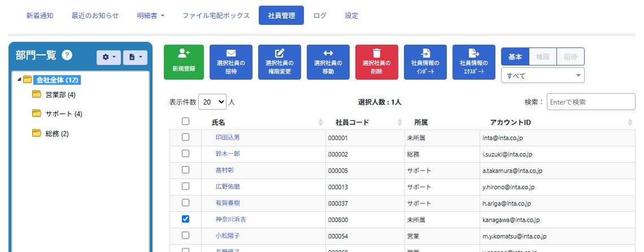
Task: Click the move selected employees arrow button
Action: coord(328,62)
